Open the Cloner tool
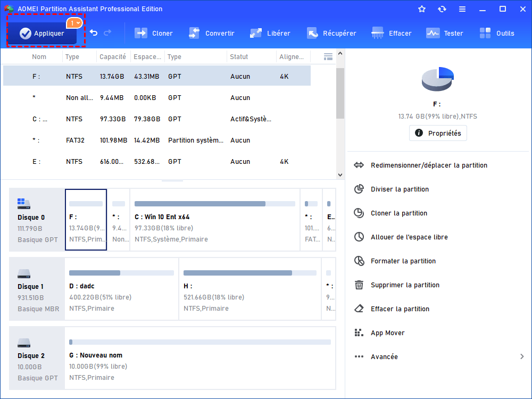 click(x=153, y=33)
